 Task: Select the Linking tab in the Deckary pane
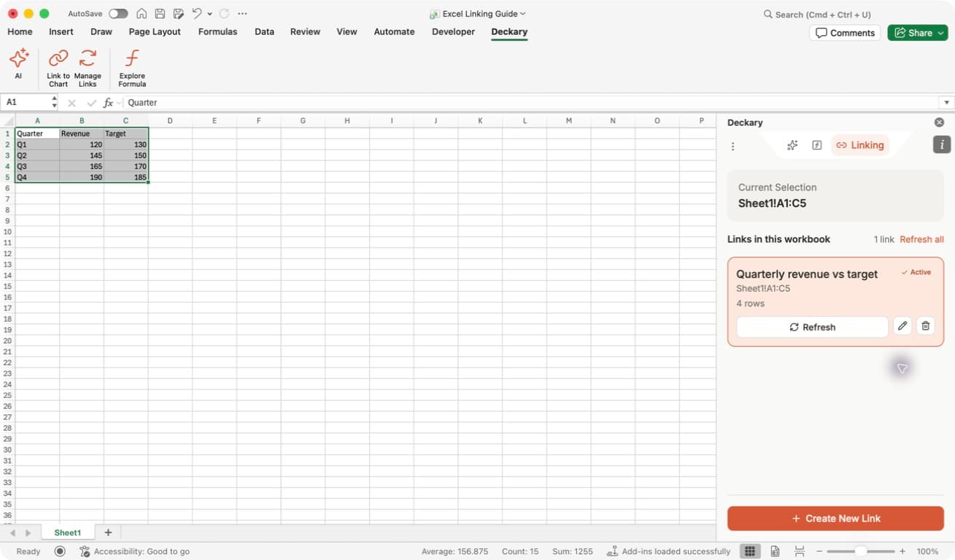[860, 145]
